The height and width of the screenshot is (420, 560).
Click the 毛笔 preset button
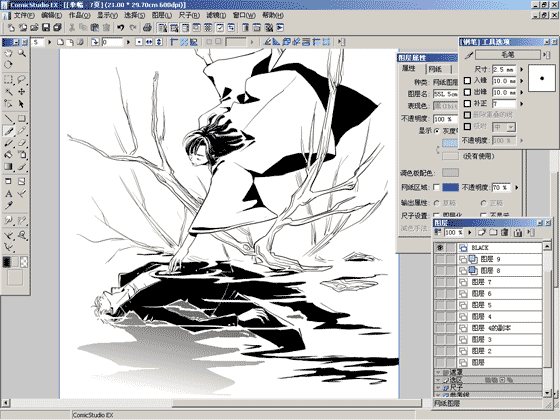(x=508, y=55)
